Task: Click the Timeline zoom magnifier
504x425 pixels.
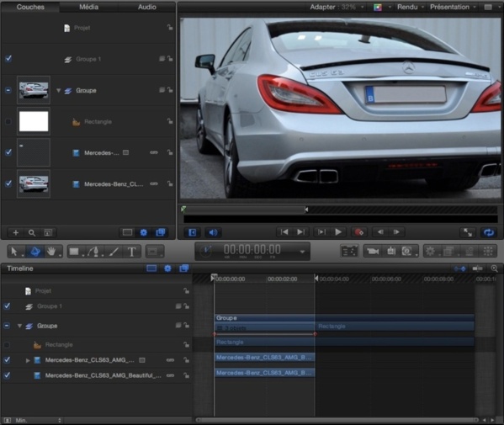Action: [x=495, y=268]
